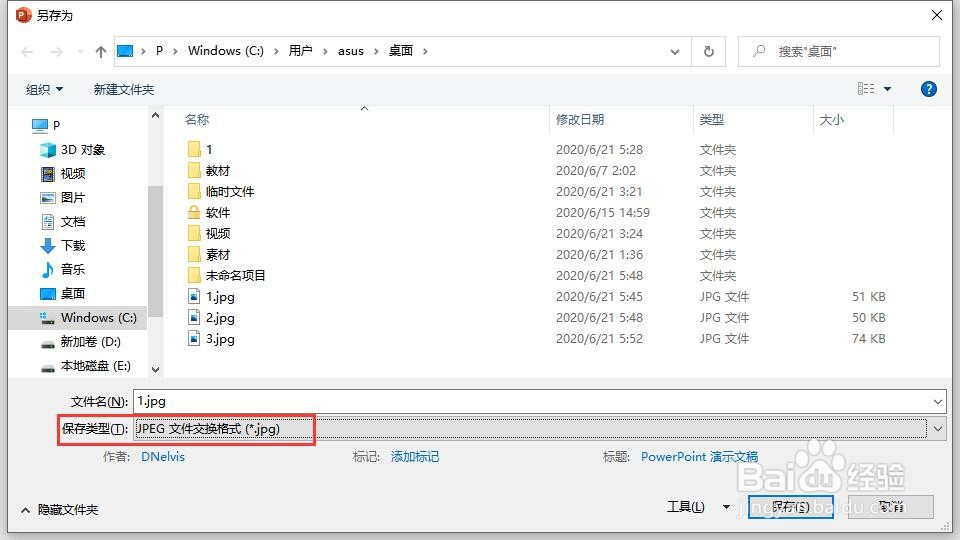Click the 取消 button
The width and height of the screenshot is (960, 540).
[891, 507]
